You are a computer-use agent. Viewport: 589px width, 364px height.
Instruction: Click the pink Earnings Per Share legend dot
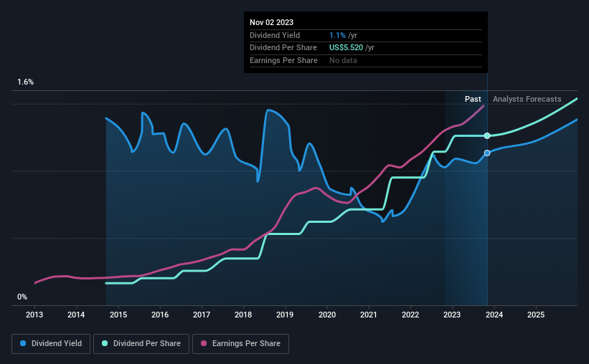[x=204, y=343]
